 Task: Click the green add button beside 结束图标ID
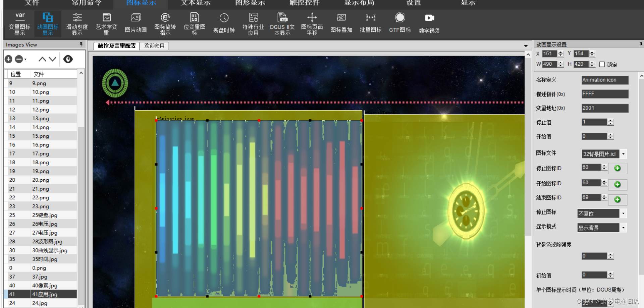tap(618, 200)
